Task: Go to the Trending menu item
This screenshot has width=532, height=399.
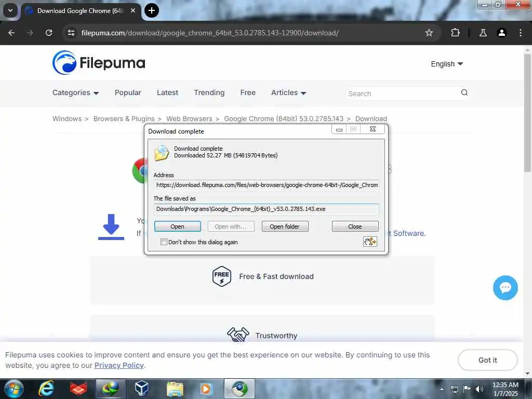Action: (209, 92)
